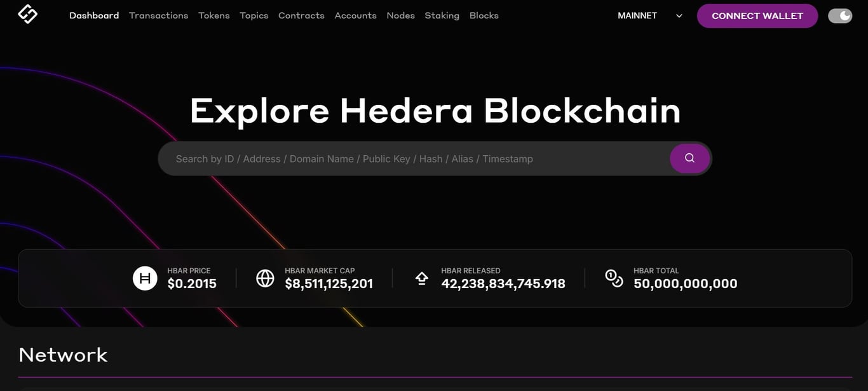
Task: Click the HashScan logo icon
Action: 27,13
